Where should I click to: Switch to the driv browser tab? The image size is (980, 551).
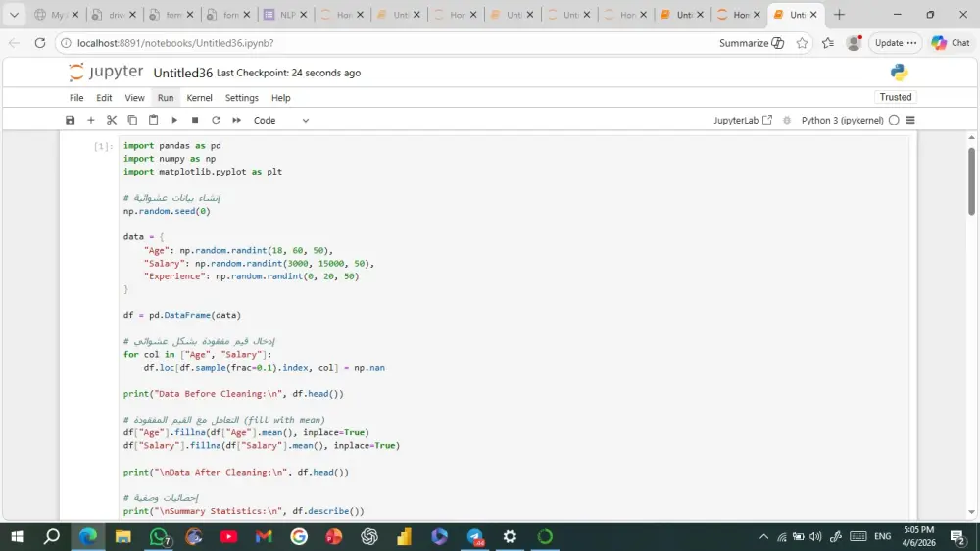point(112,15)
